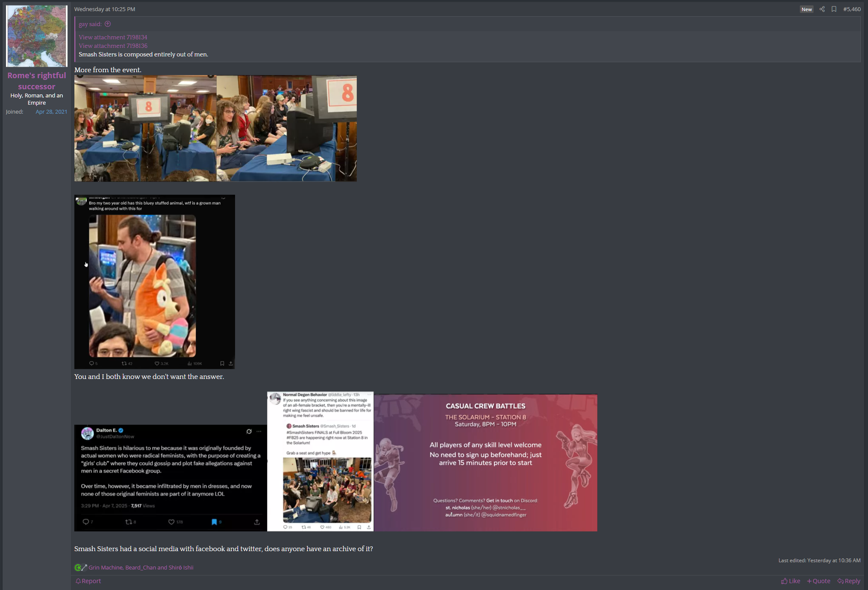The image size is (868, 590).
Task: Click 'Holy, Roman, and an Empire' user title
Action: (37, 99)
